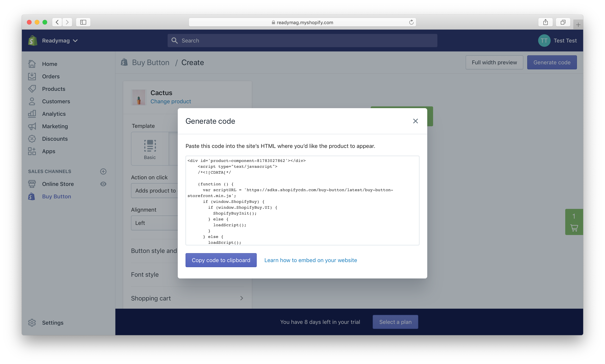Reload page with refresh icon
605x364 pixels.
coord(411,22)
